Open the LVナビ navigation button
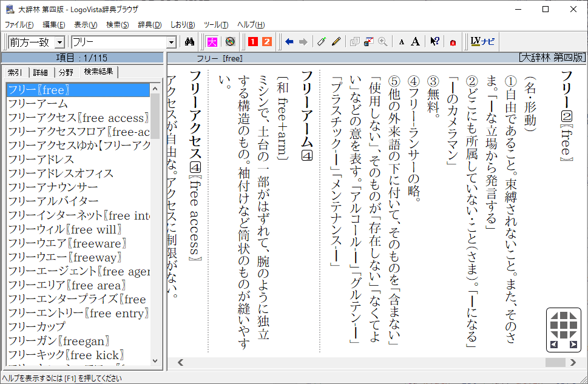 coord(483,42)
